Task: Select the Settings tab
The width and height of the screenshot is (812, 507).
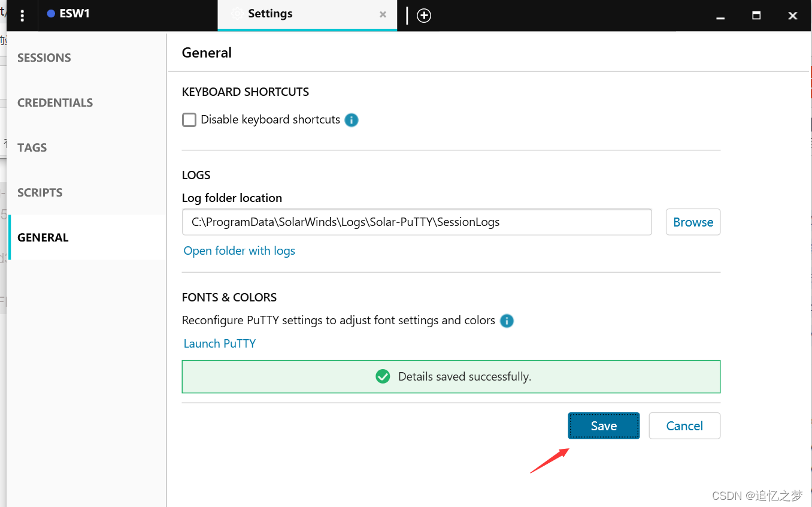Action: (307, 15)
